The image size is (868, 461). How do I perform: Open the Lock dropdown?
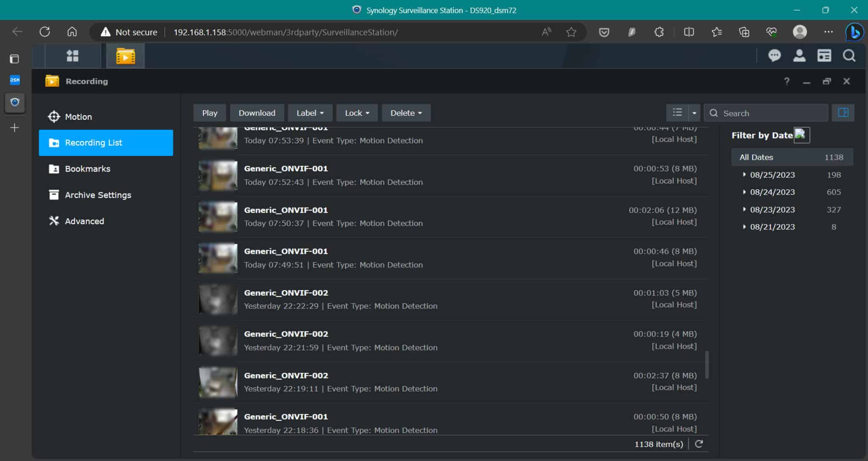pos(356,113)
